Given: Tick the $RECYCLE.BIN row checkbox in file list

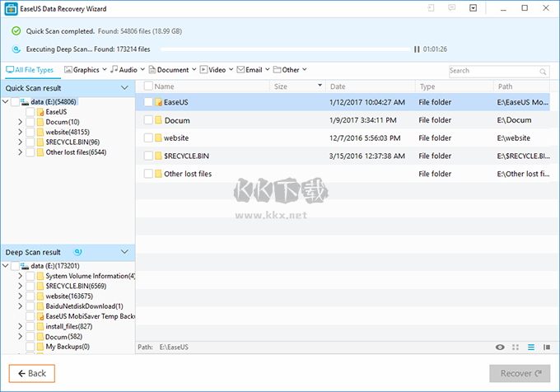Looking at the screenshot, I should click(148, 156).
